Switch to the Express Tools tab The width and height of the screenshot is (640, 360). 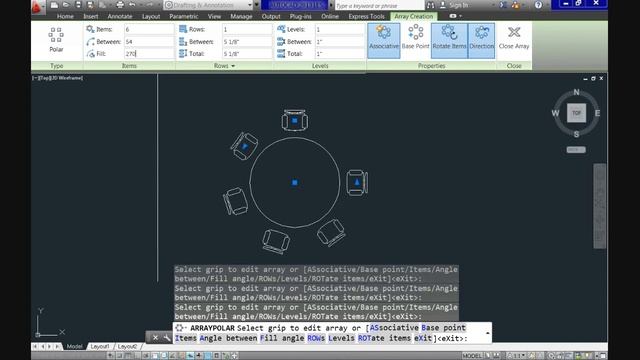tap(367, 16)
